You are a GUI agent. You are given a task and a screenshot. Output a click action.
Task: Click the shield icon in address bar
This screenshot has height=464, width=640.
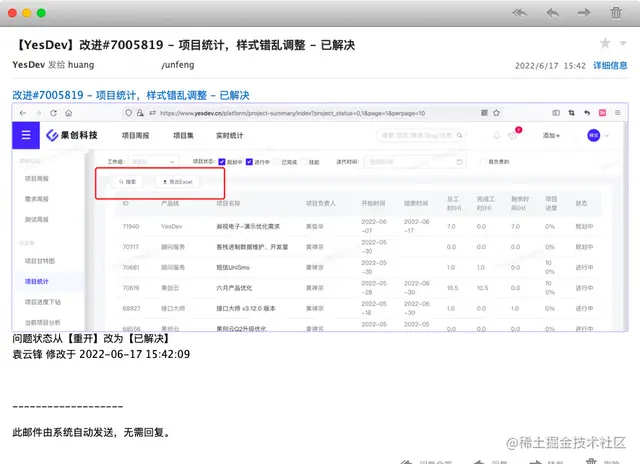click(129, 113)
